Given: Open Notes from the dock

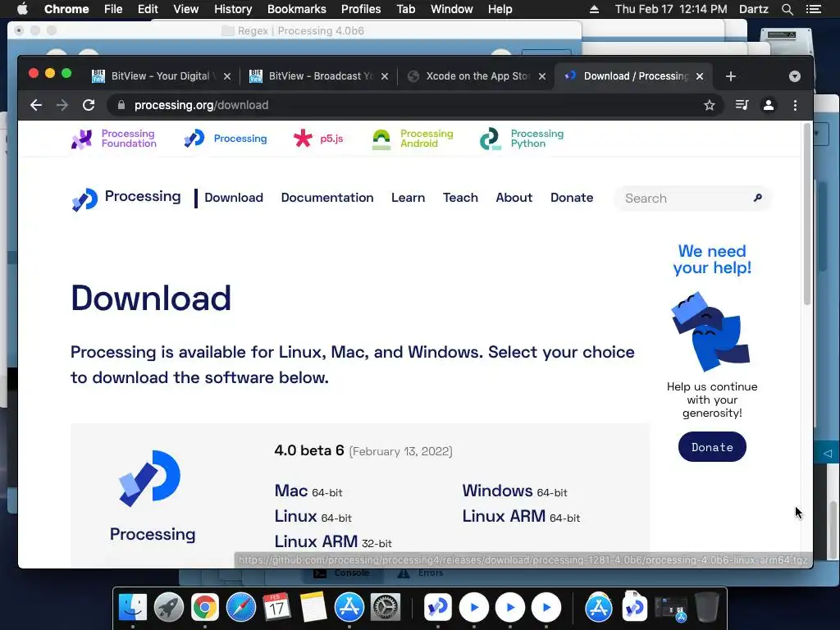Looking at the screenshot, I should pyautogui.click(x=313, y=608).
